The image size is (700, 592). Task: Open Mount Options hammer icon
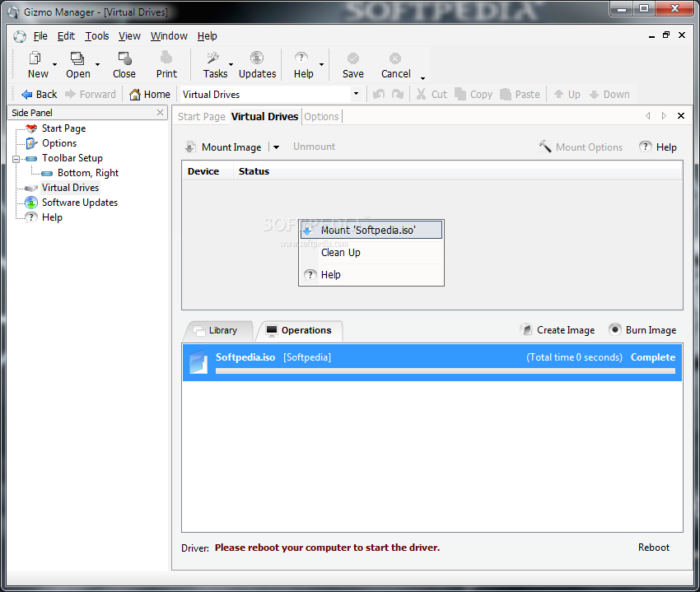tap(544, 147)
